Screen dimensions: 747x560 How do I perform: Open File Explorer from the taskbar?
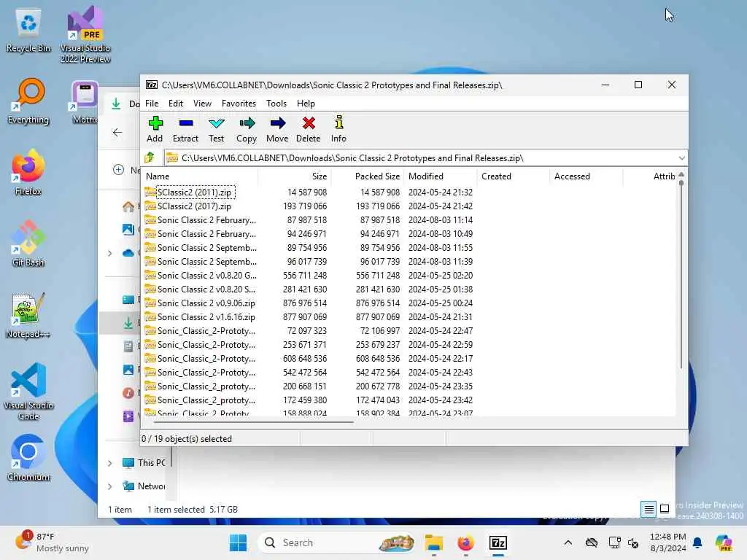[x=434, y=542]
